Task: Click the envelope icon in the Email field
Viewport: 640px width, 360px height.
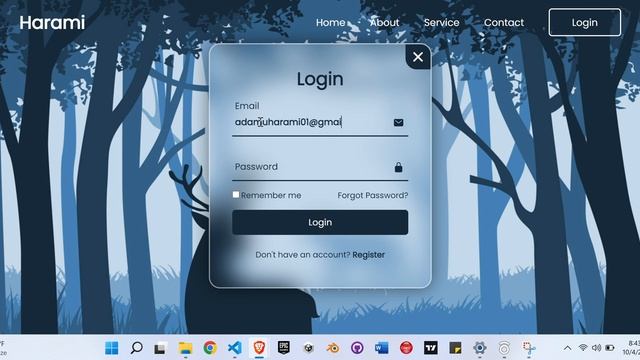Action: click(x=398, y=122)
